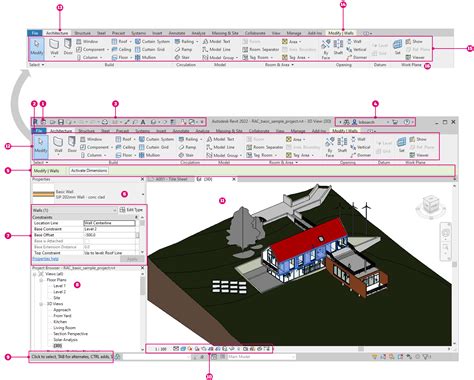
Task: Select the Shaft opening tool in the enlarged top ribbon
Action: 338,47
